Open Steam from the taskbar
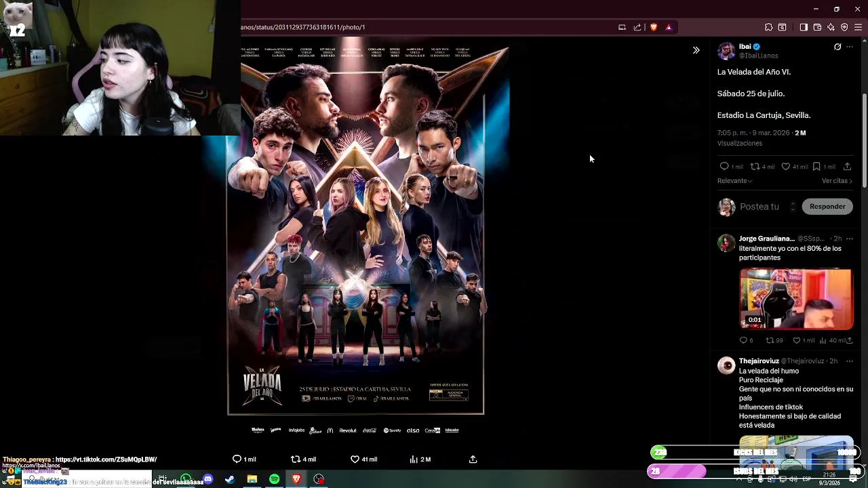This screenshot has width=868, height=488. click(230, 479)
